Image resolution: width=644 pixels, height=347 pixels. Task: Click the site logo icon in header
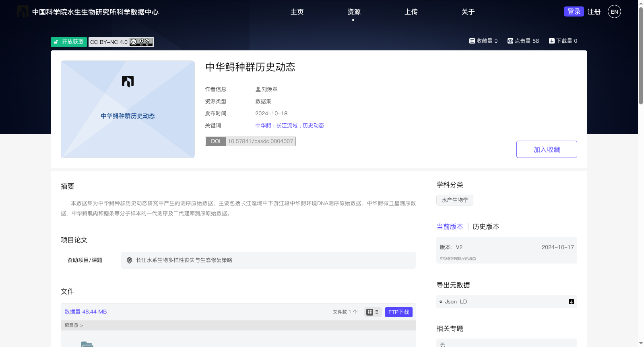pos(23,12)
